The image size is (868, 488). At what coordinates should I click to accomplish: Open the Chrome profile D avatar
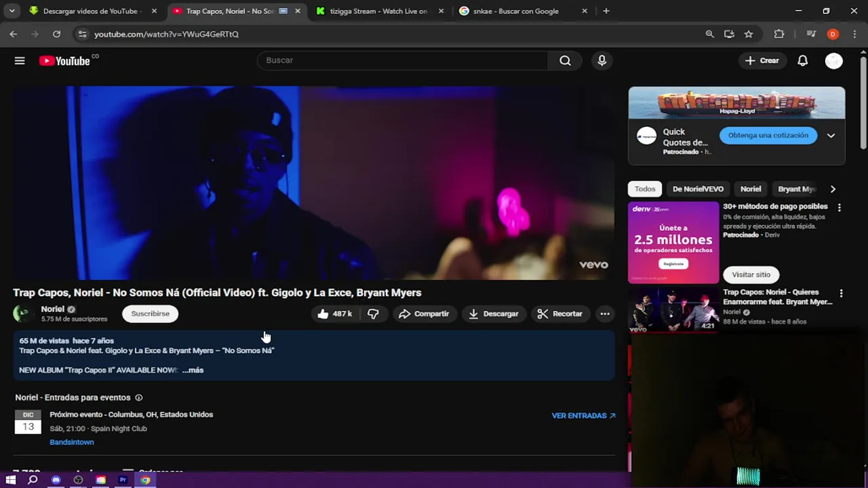click(x=833, y=34)
